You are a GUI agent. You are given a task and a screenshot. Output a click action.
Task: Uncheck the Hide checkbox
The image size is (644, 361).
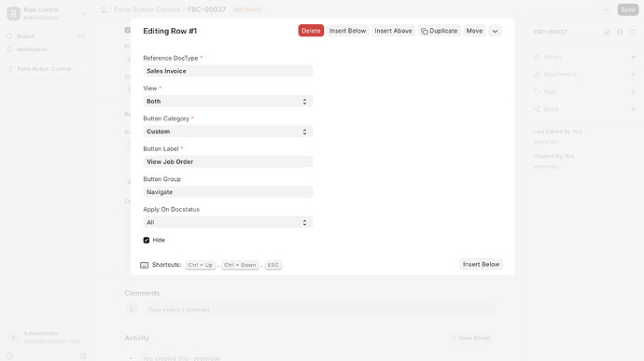147,241
